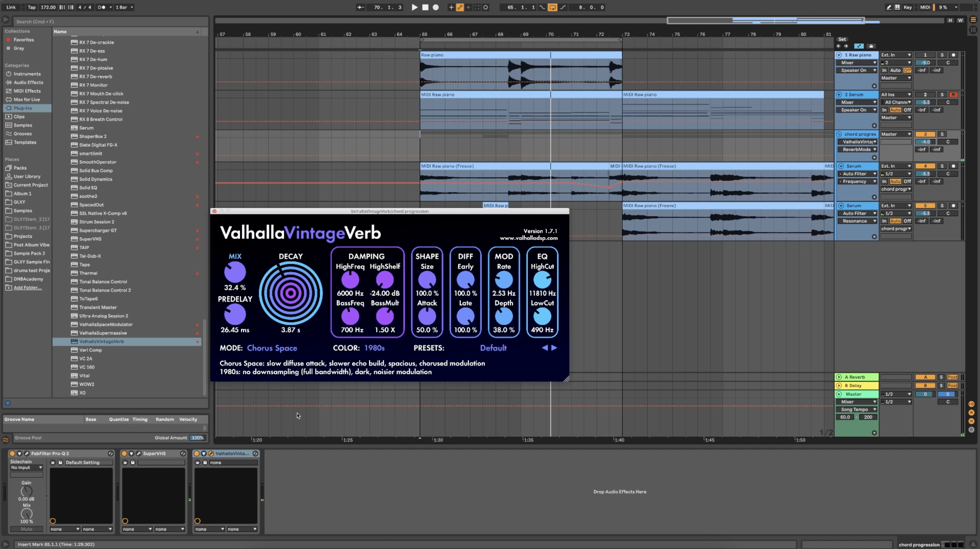Go to the next Valhalla preset
The width and height of the screenshot is (980, 549).
point(554,348)
